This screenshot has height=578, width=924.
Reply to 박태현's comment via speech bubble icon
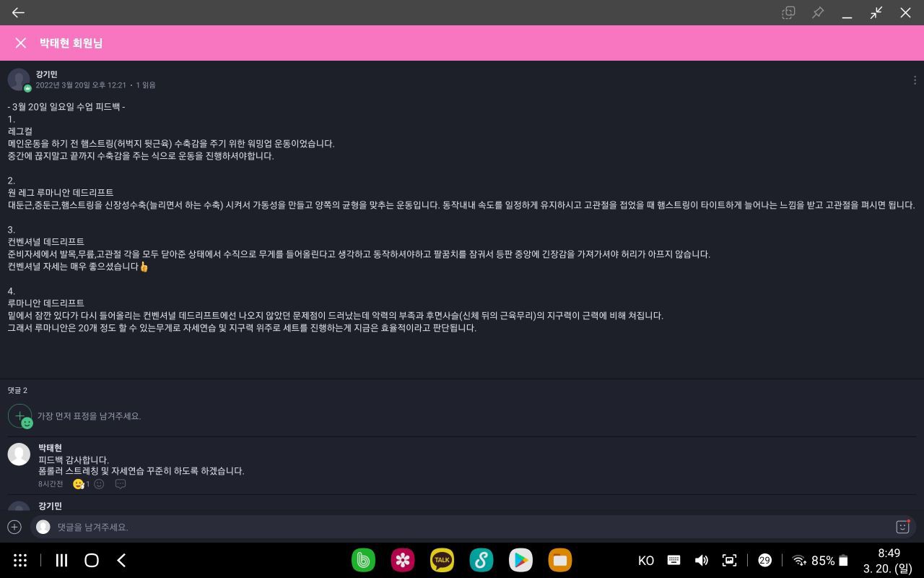121,484
